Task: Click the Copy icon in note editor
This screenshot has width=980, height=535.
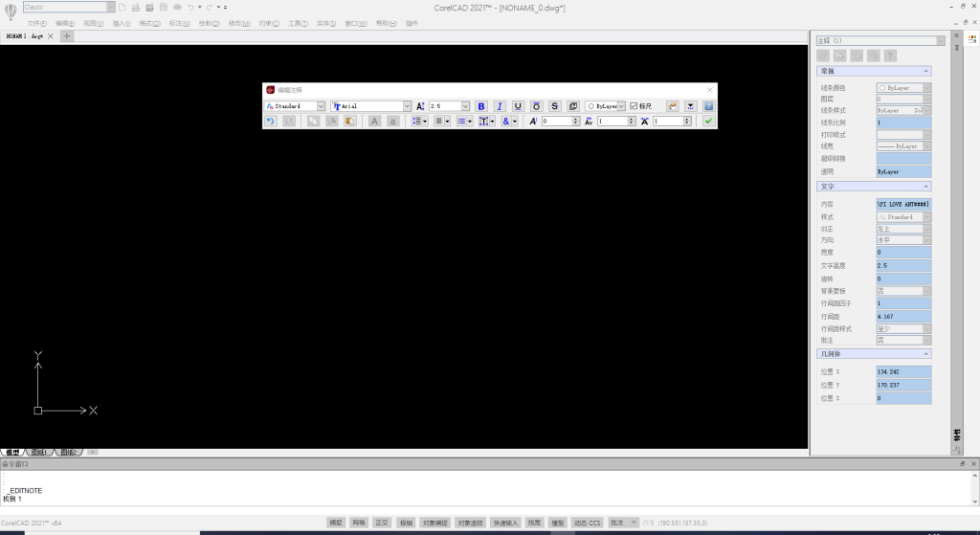Action: point(313,122)
